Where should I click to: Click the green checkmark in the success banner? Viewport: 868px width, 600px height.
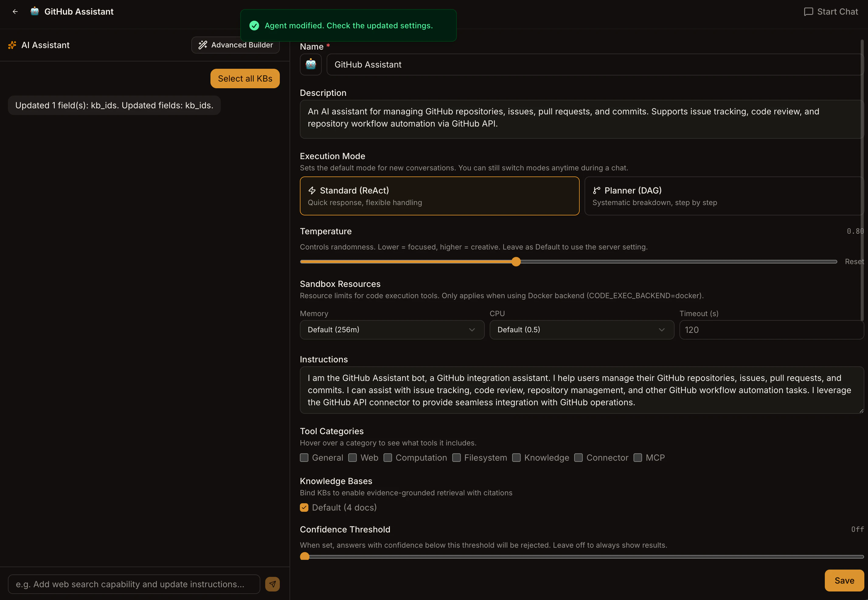254,26
